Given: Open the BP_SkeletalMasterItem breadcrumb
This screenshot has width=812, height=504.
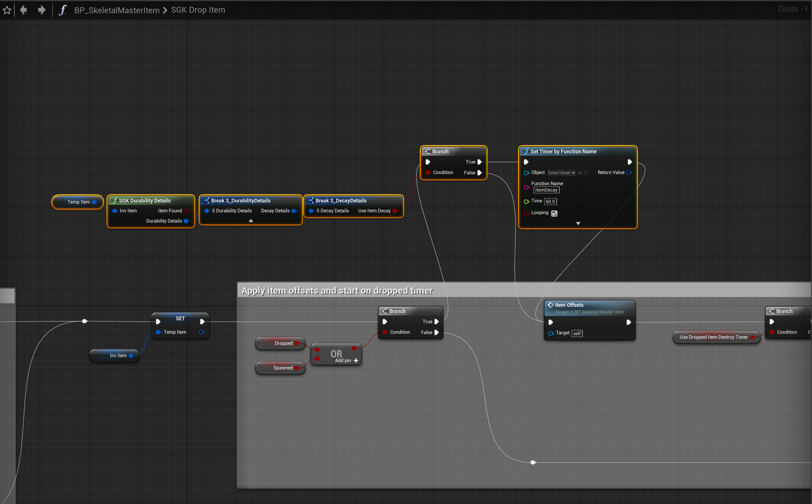Looking at the screenshot, I should click(x=117, y=10).
